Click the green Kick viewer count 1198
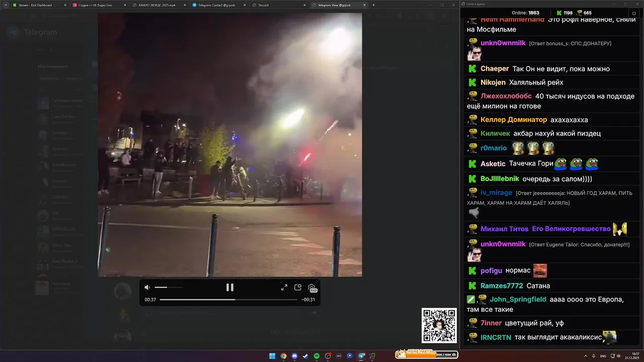 (x=564, y=13)
